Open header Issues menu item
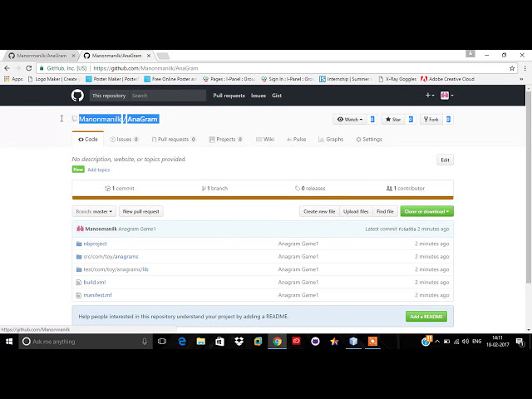532x399 pixels. [259, 96]
